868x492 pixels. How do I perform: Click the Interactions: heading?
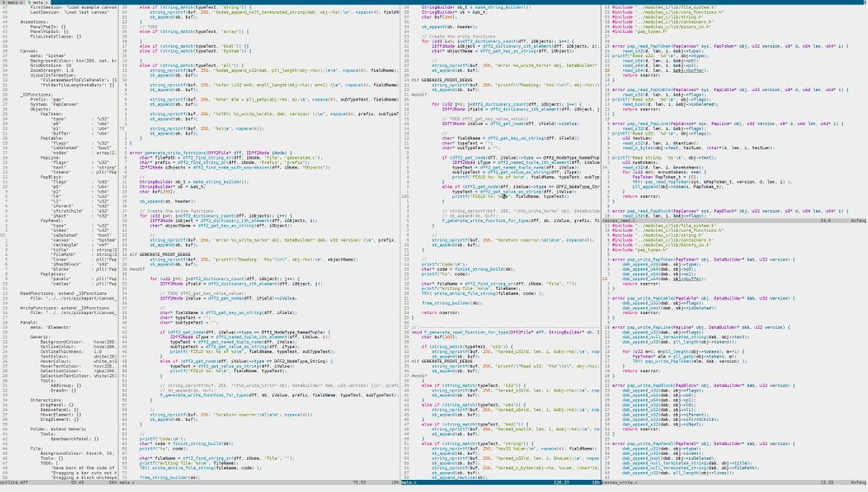click(x=46, y=400)
